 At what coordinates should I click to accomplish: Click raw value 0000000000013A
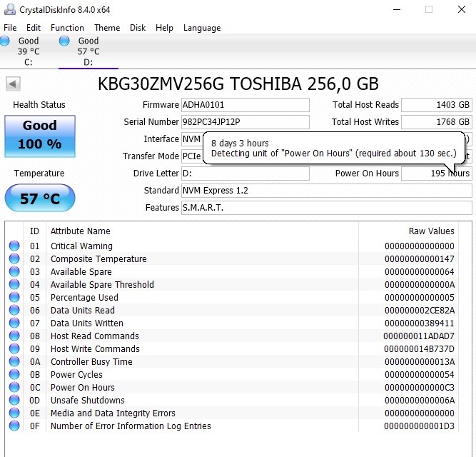point(420,361)
